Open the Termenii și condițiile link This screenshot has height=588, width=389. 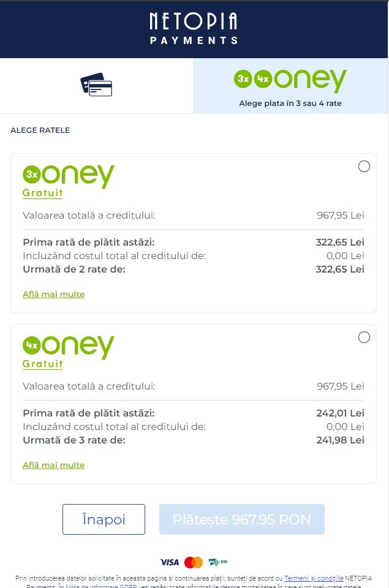314,578
